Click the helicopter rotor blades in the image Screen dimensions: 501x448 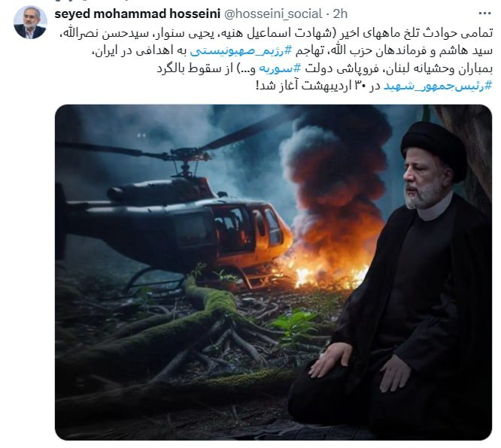point(179,145)
